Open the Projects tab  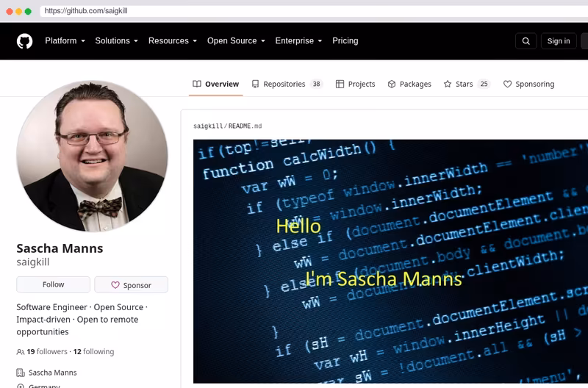pyautogui.click(x=355, y=84)
